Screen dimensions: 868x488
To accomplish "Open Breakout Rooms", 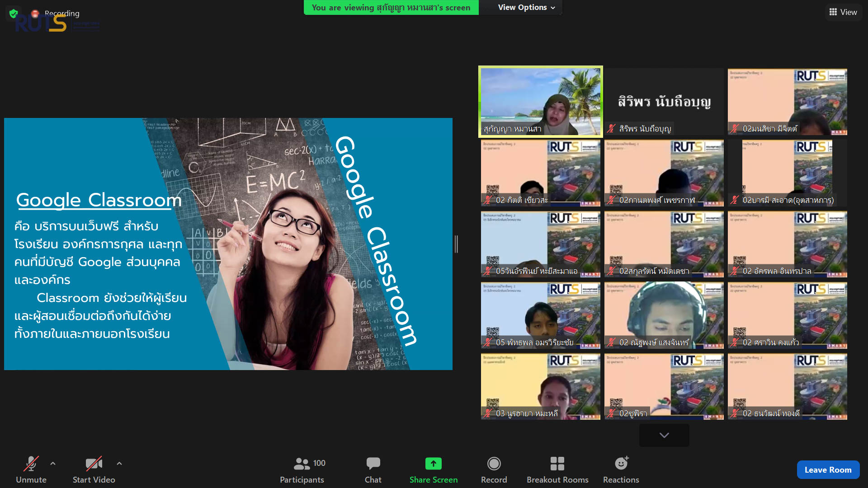I will click(557, 470).
